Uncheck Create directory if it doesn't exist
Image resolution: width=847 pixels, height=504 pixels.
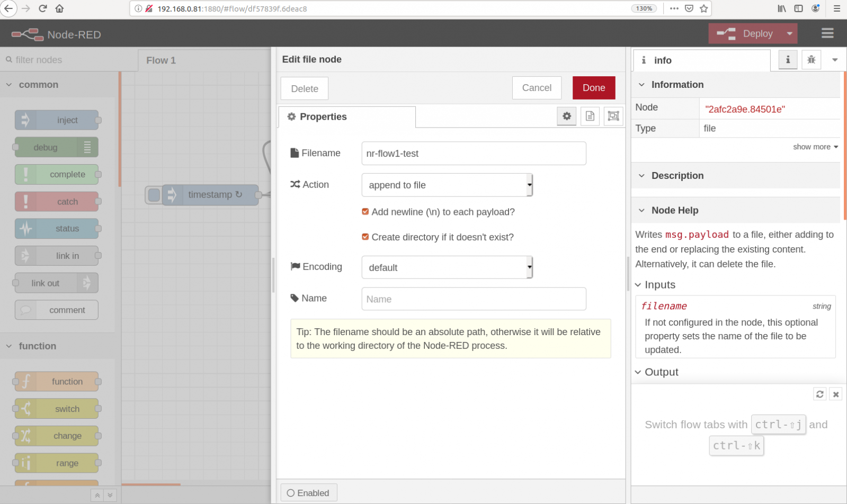click(x=365, y=237)
